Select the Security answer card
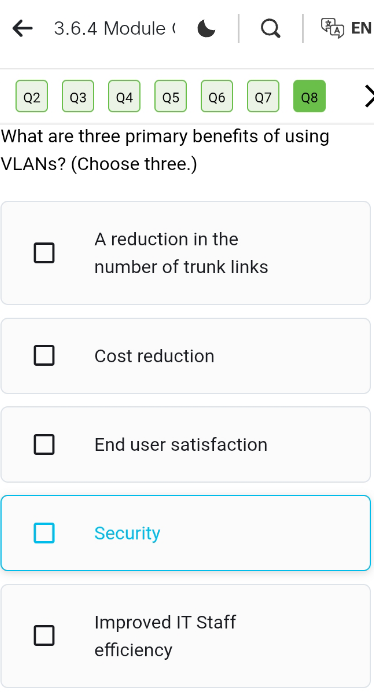 tap(186, 533)
